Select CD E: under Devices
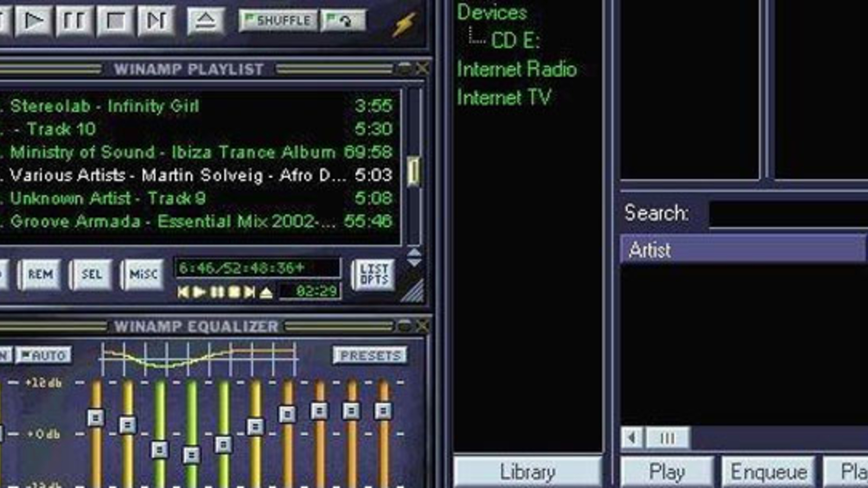This screenshot has width=868, height=488. [515, 40]
